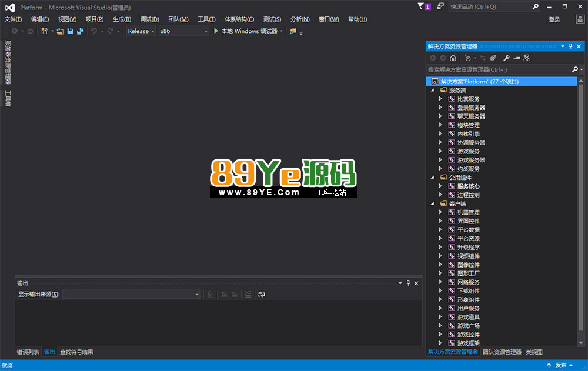
Task: Click the redo arrow in toolbar
Action: (111, 31)
